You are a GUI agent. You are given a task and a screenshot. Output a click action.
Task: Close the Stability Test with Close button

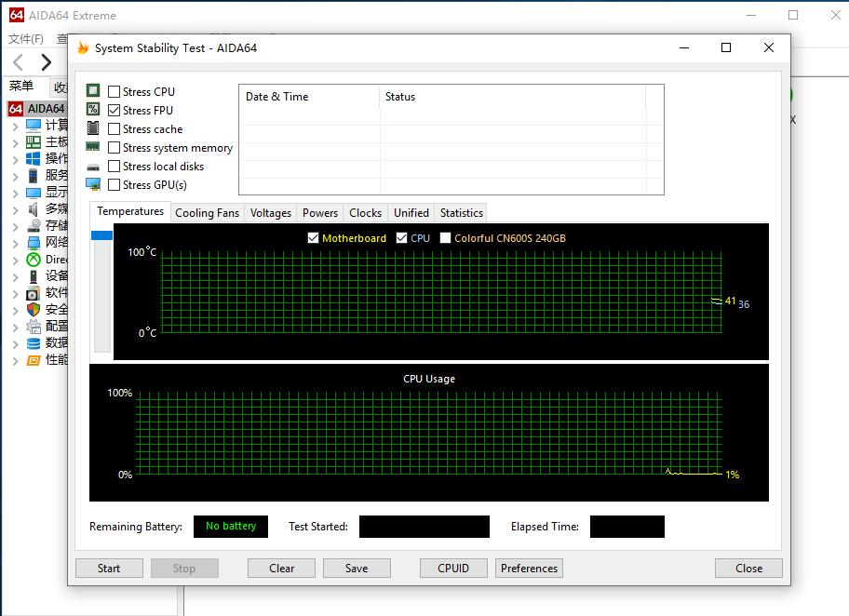748,568
